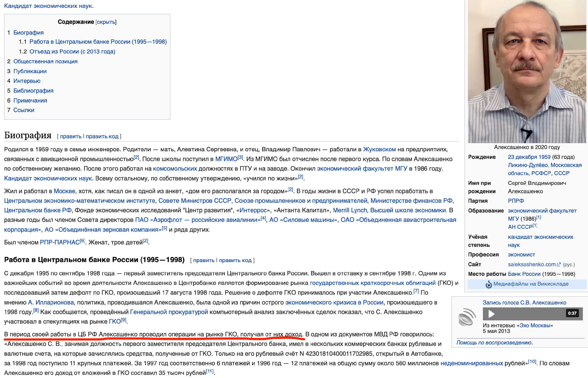
Task: Open Помощь по воспроизведению link
Action: [494, 343]
